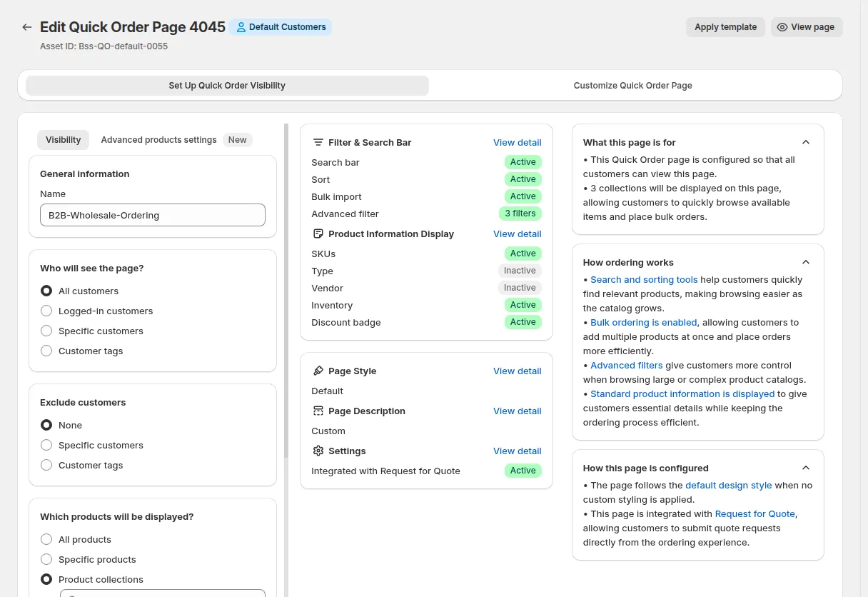
Task: Click the New badge
Action: tap(238, 140)
